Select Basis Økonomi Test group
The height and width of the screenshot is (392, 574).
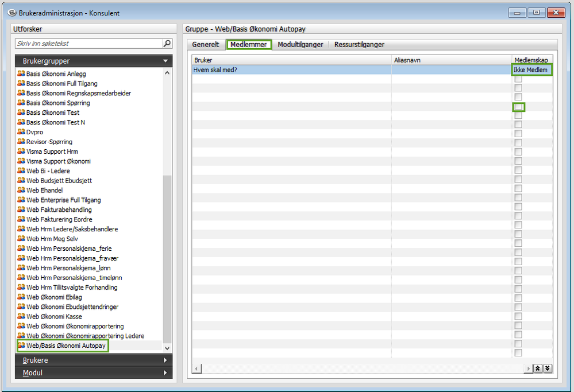[x=53, y=112]
